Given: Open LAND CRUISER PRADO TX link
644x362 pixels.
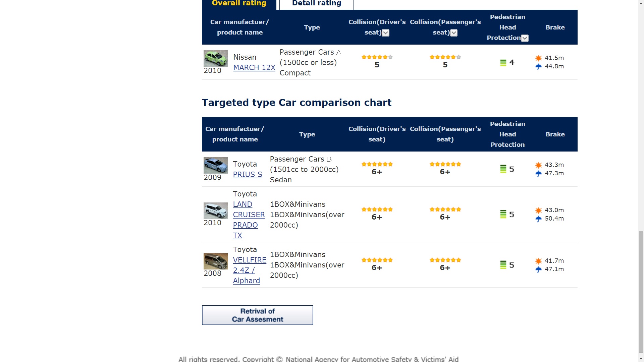Looking at the screenshot, I should point(249,220).
